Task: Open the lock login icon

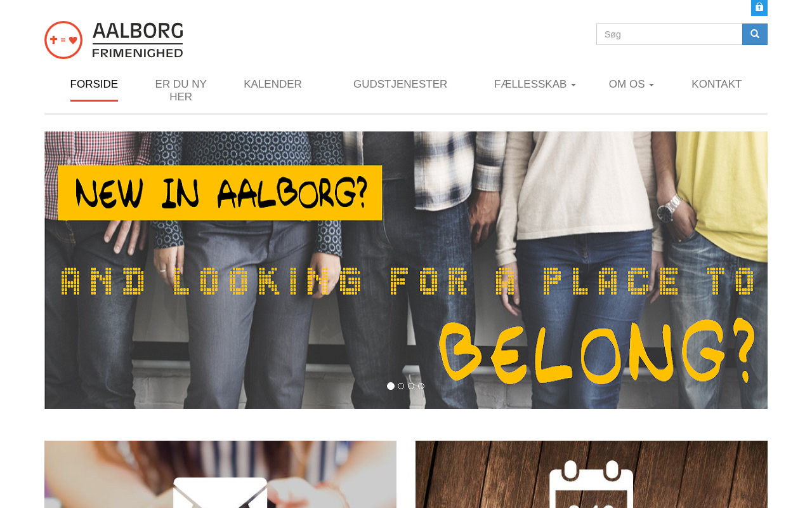Action: tap(759, 8)
